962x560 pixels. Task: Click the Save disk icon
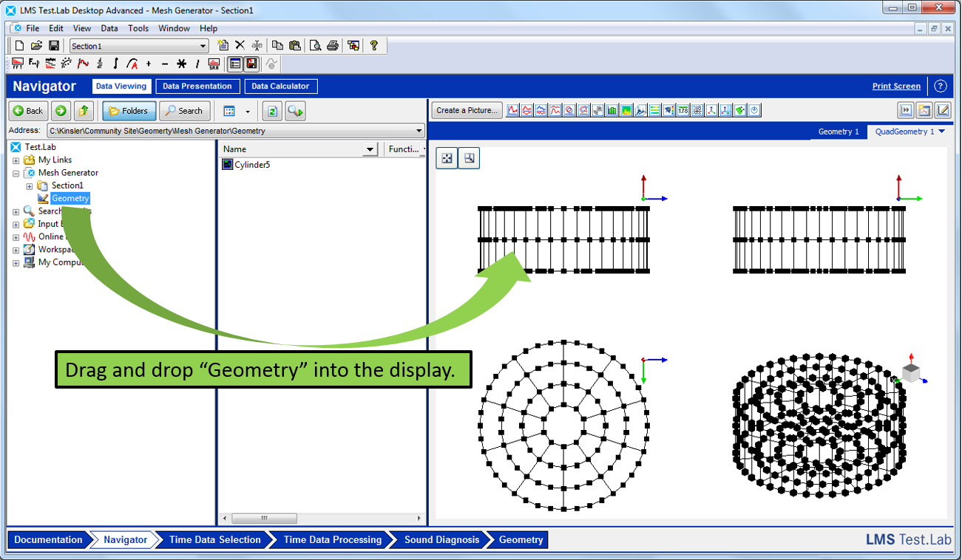point(54,46)
